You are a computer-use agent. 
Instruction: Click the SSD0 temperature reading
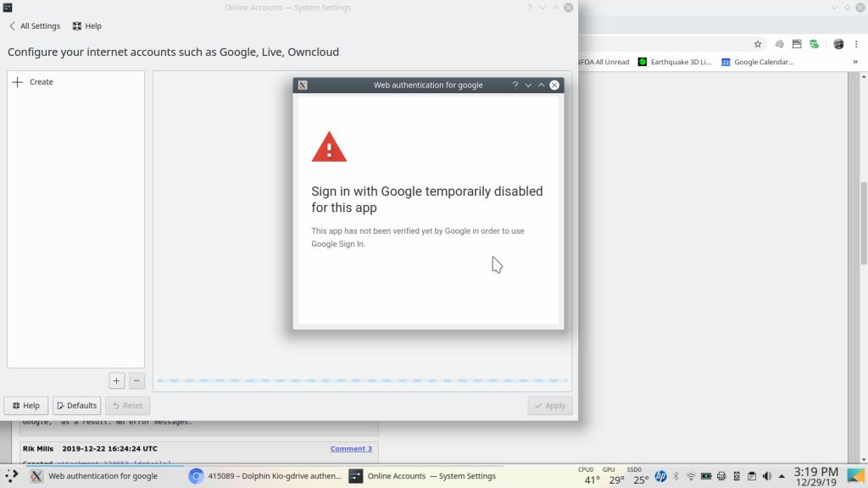pyautogui.click(x=640, y=476)
